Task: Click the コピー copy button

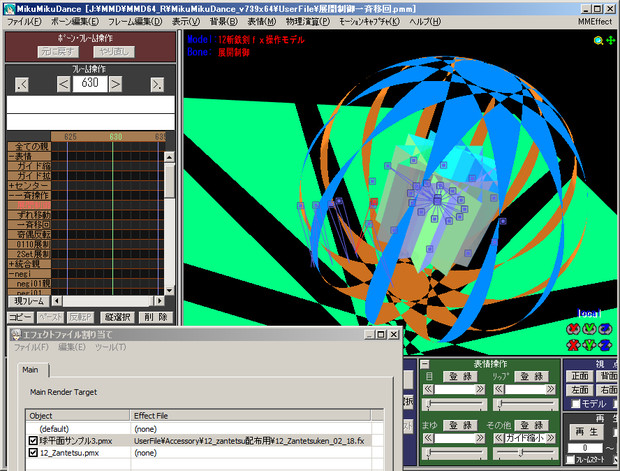Action: coord(21,317)
